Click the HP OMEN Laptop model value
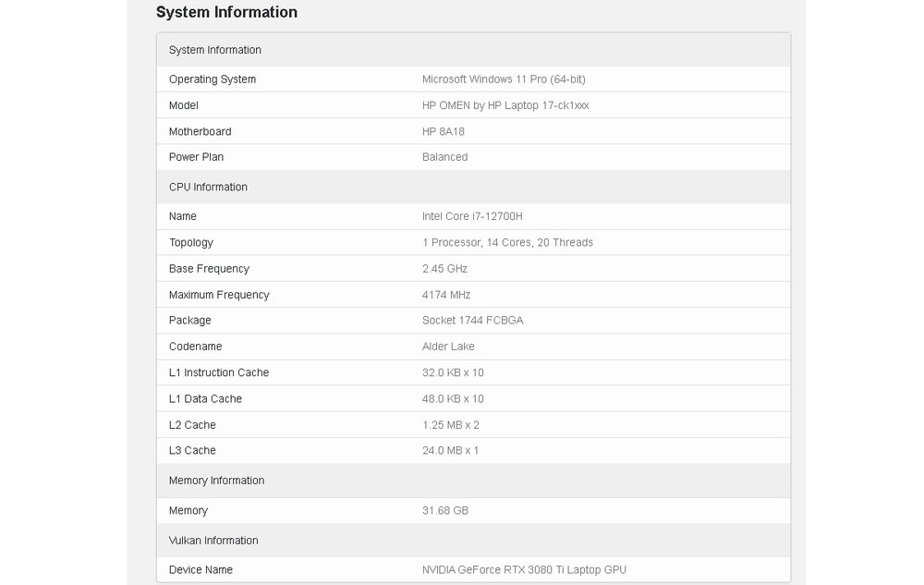924x585 pixels. click(x=505, y=105)
